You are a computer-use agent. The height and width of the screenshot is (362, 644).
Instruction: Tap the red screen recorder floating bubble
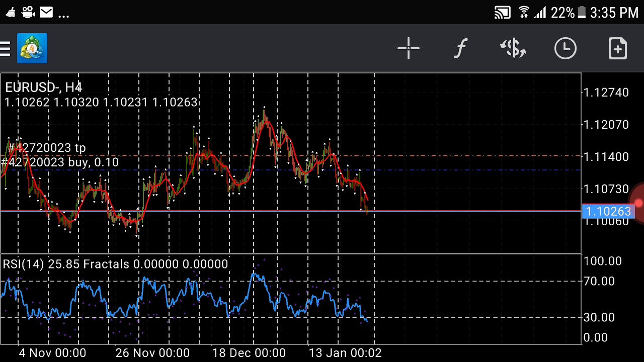pyautogui.click(x=637, y=203)
